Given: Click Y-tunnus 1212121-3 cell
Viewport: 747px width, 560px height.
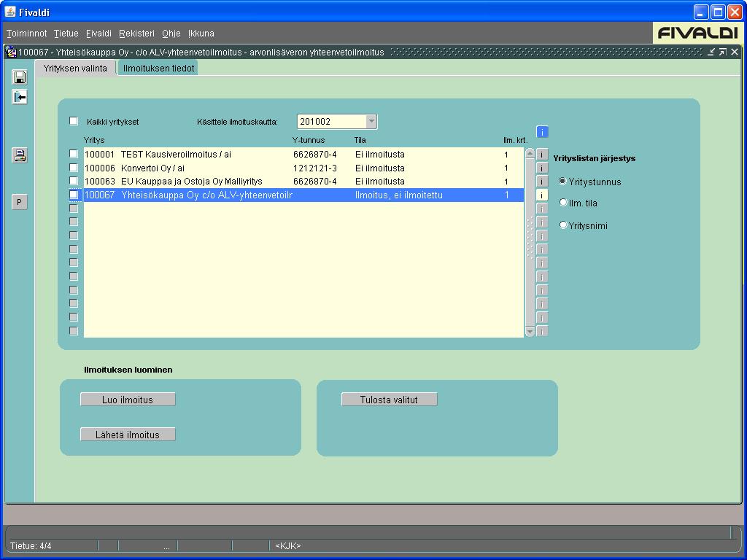Looking at the screenshot, I should (315, 168).
